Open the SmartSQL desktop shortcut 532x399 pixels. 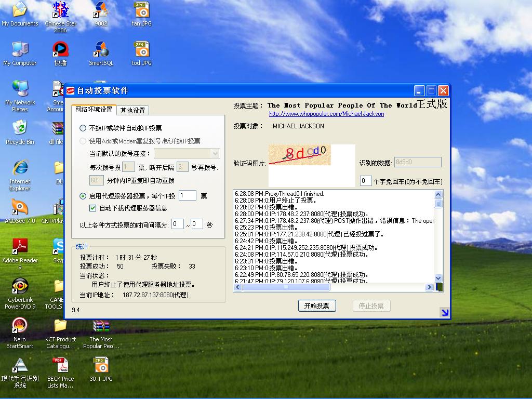pyautogui.click(x=101, y=50)
